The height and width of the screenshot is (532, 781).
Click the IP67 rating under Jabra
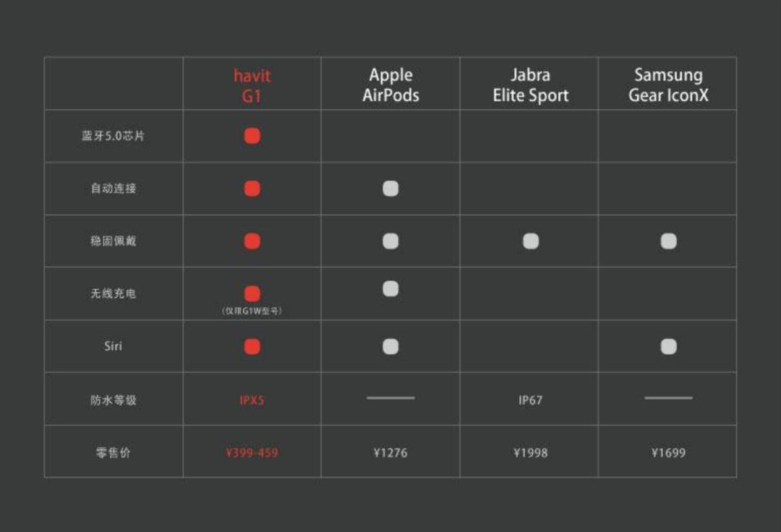click(x=531, y=400)
